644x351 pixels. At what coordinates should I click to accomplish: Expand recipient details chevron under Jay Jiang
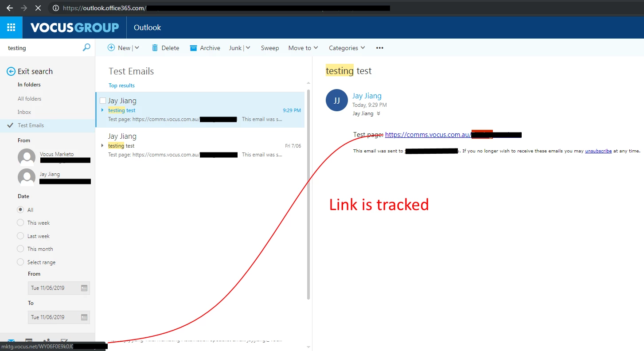(379, 113)
